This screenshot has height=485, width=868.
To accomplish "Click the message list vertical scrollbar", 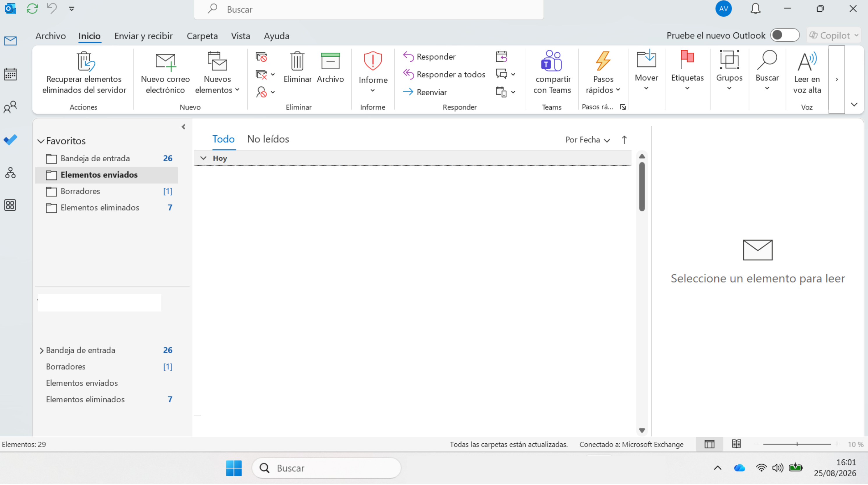I will pos(642,187).
